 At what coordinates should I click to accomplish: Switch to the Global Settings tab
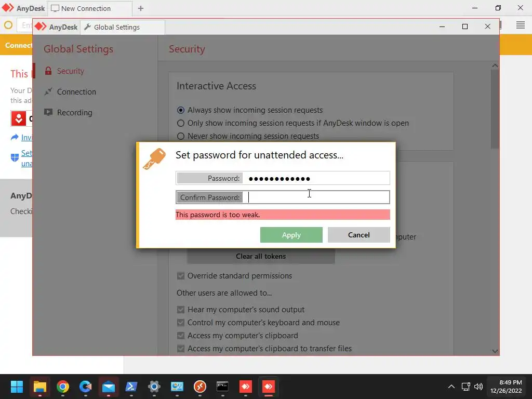pyautogui.click(x=123, y=27)
